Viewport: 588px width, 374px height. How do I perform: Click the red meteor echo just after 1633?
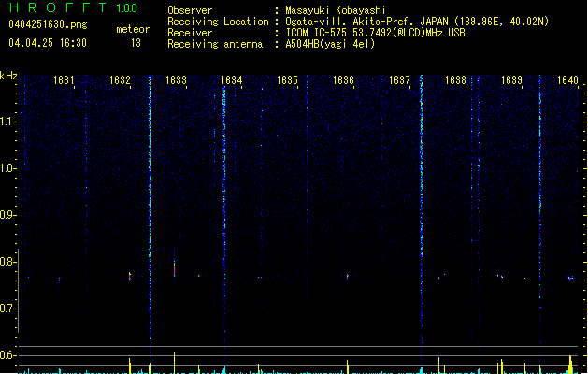pyautogui.click(x=175, y=267)
